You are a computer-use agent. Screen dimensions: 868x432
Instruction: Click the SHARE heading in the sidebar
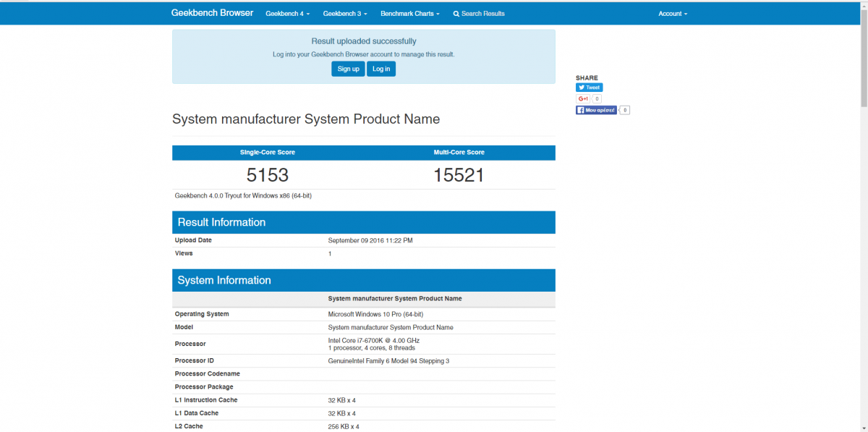point(587,77)
